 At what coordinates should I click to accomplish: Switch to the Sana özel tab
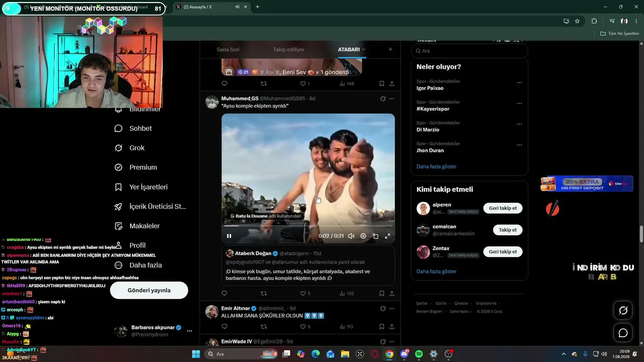[x=228, y=50]
